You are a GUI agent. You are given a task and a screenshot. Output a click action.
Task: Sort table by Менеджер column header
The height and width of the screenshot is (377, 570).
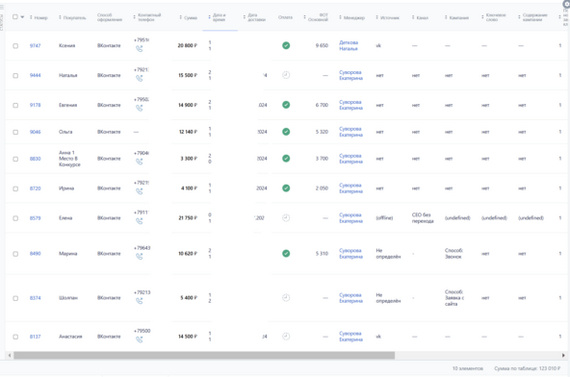(354, 17)
